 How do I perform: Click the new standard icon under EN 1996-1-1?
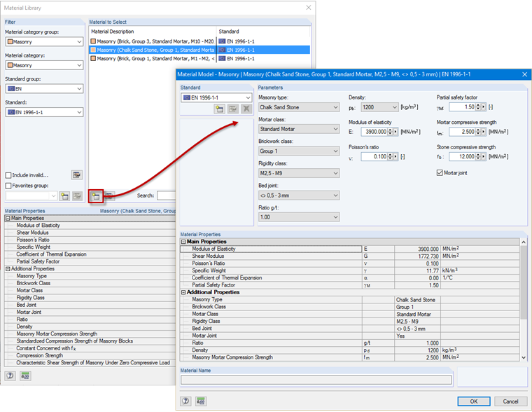pyautogui.click(x=220, y=109)
